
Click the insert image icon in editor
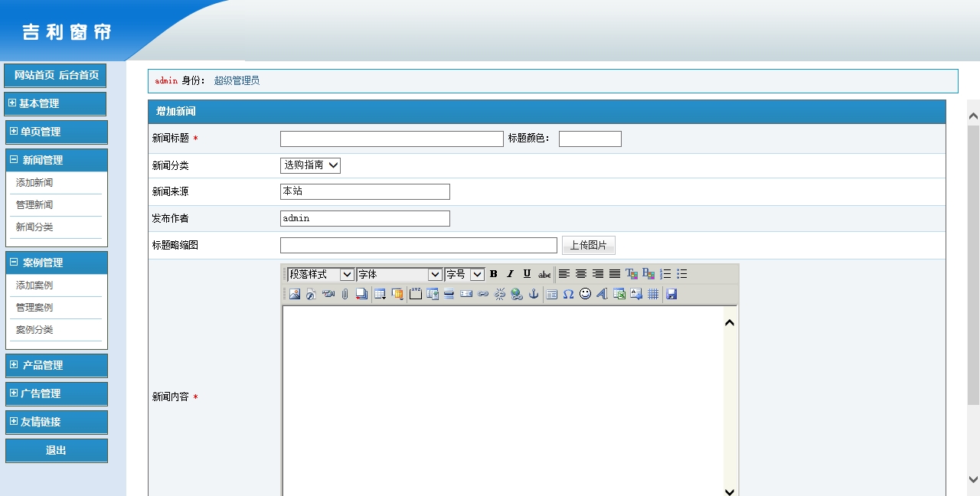pos(295,294)
